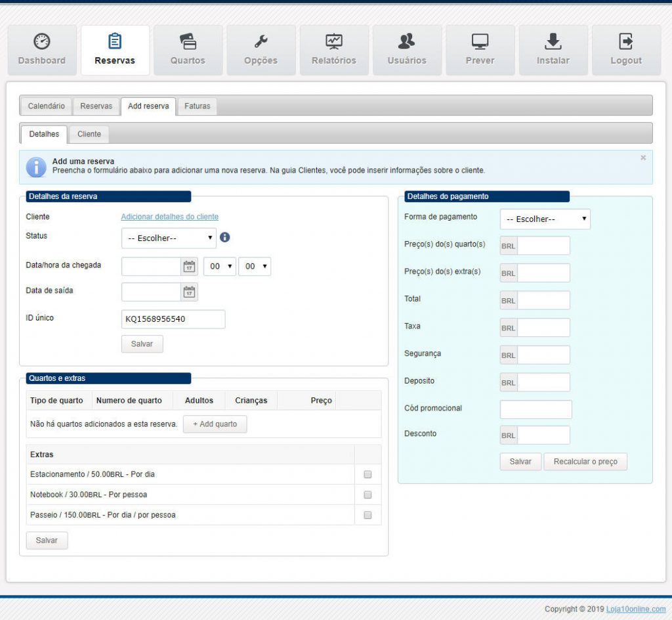The height and width of the screenshot is (620, 672).
Task: Click the Status info icon
Action: (225, 237)
